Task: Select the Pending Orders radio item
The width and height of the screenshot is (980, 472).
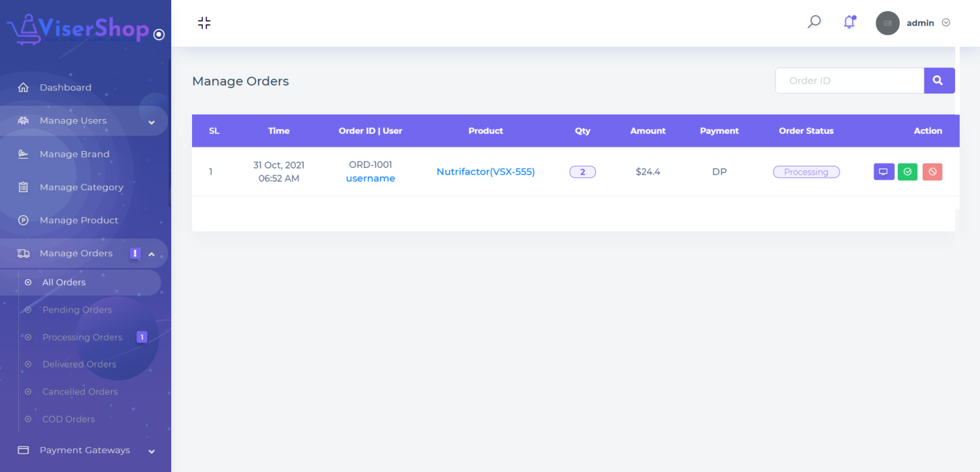Action: point(77,310)
